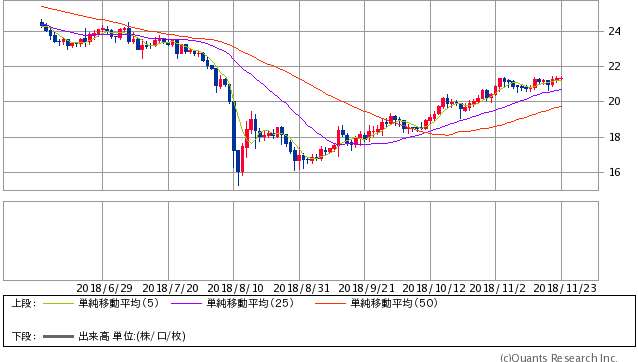This screenshot has width=638, height=362.
Task: Click the 単純移動平均(25) legend label
Action: 250,303
